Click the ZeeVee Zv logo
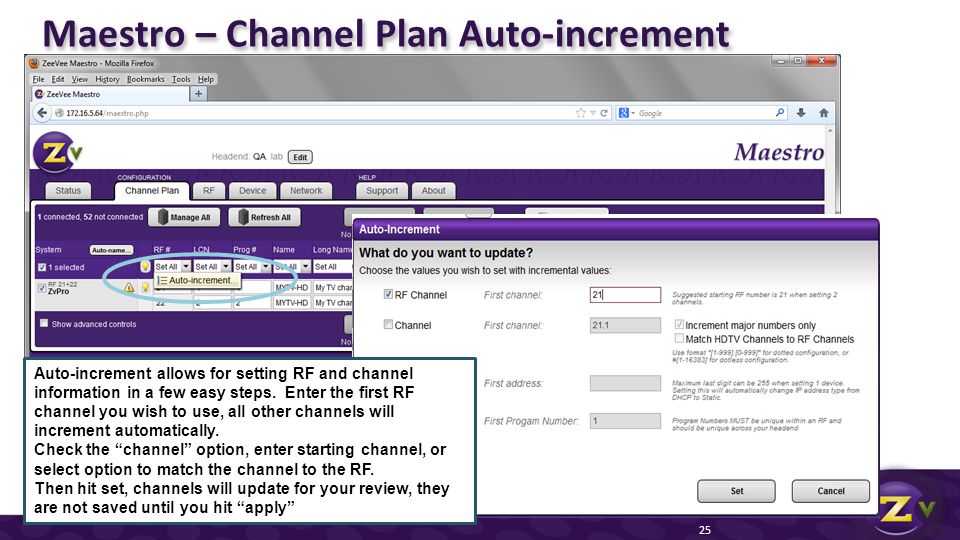The image size is (960, 540). point(56,152)
